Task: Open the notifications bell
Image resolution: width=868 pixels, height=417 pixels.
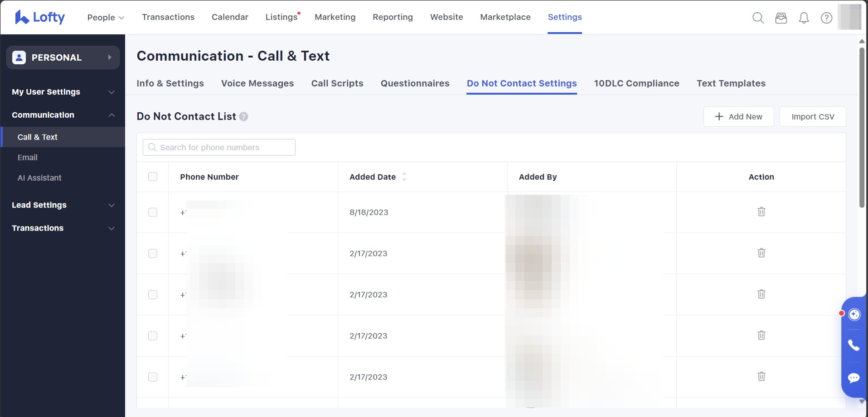Action: 804,18
